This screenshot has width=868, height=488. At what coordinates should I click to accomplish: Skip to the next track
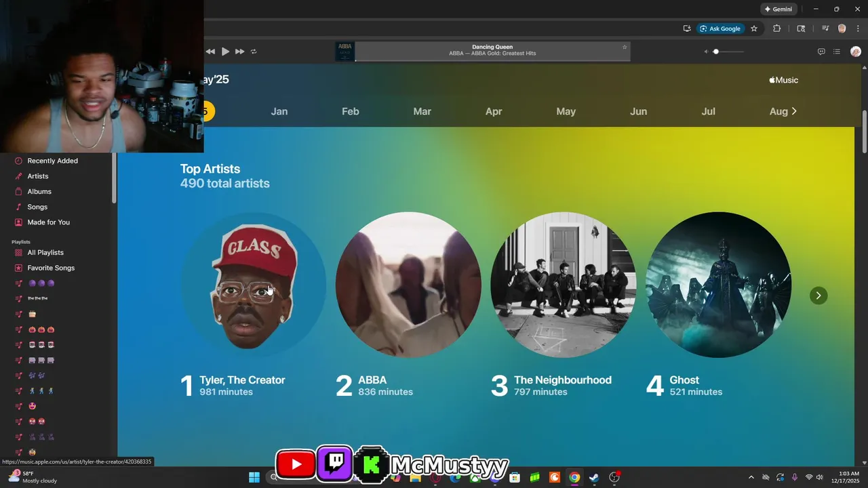pos(239,52)
